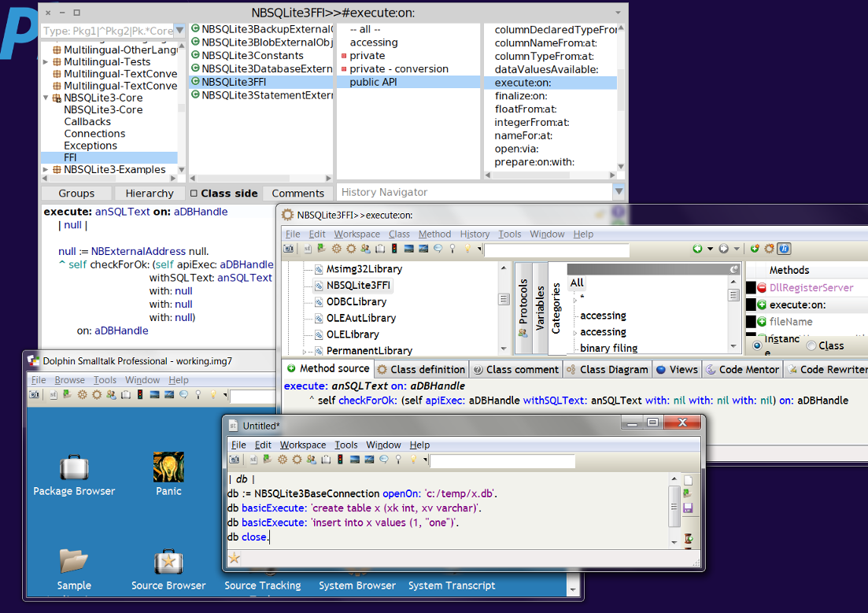
Task: Open back-history dropdown arrow in class browser
Action: tap(711, 249)
